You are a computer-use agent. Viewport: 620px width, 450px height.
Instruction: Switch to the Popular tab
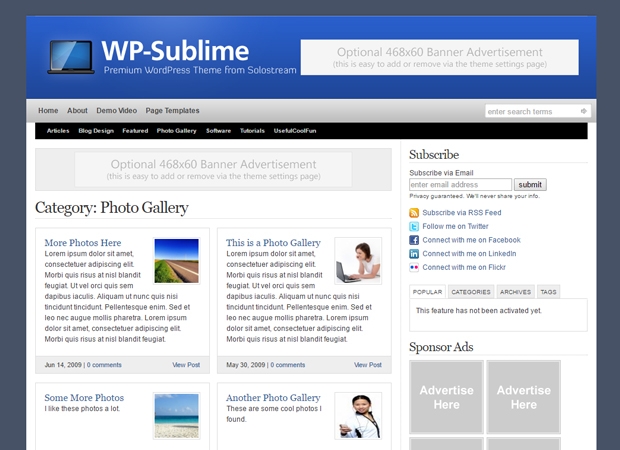click(427, 292)
